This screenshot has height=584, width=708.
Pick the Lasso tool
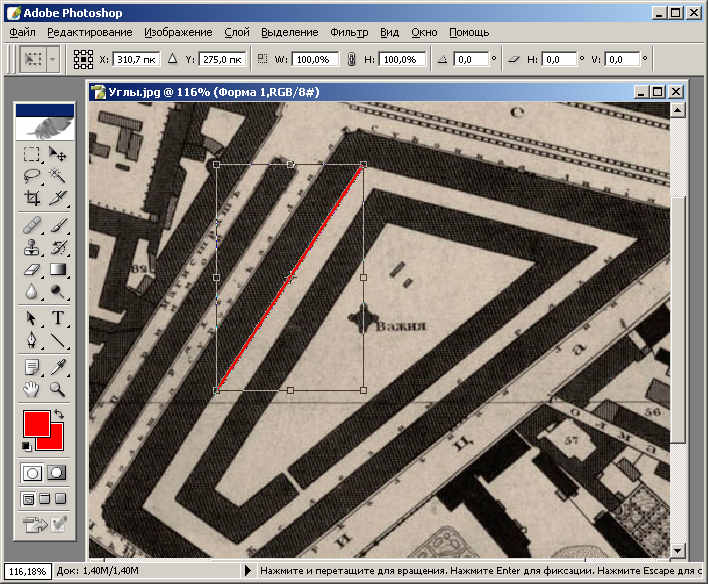coord(32,176)
